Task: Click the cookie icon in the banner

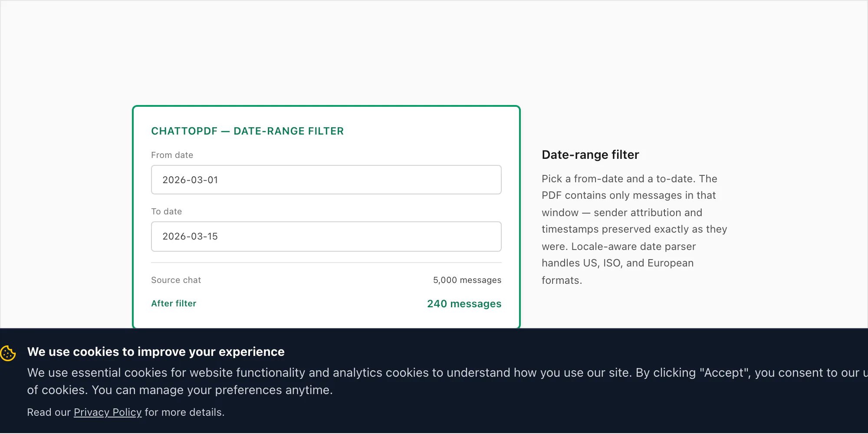Action: click(x=8, y=353)
